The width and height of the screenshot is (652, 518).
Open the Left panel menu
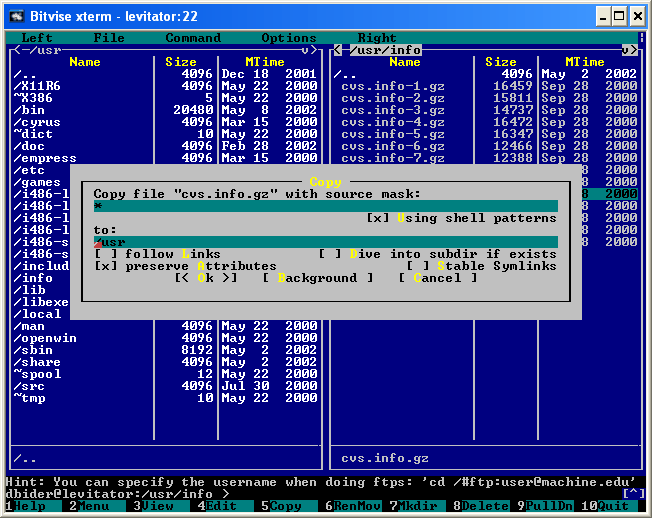[37, 38]
